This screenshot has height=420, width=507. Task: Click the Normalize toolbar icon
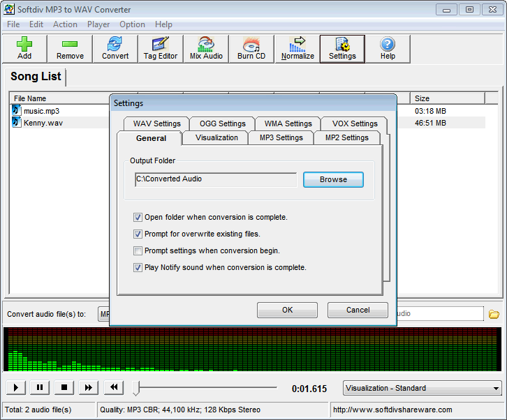[297, 48]
